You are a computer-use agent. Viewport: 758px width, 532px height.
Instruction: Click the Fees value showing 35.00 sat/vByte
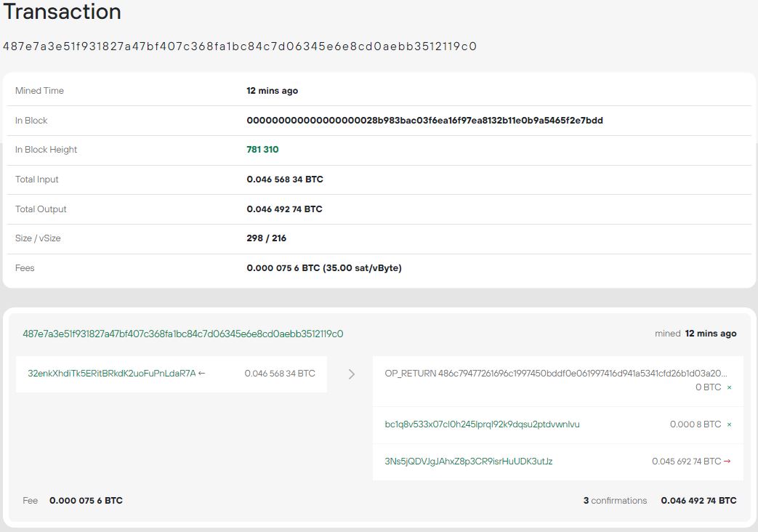[x=324, y=268]
